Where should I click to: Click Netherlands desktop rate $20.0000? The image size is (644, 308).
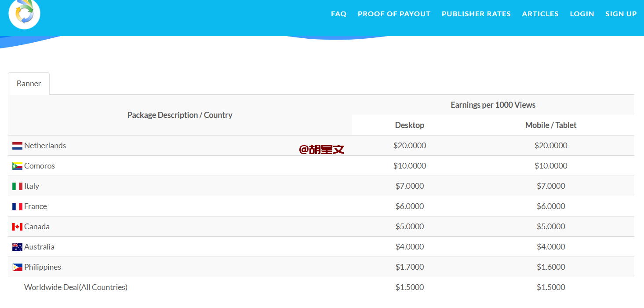coord(410,146)
